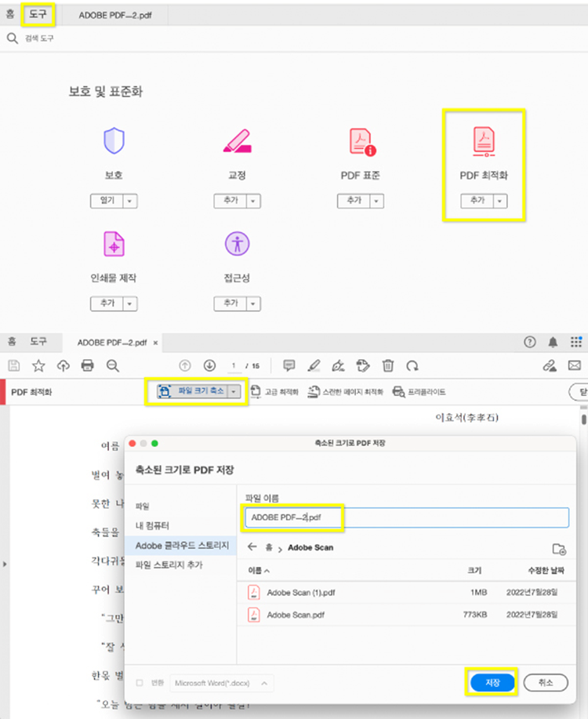Expand dropdown arrow beside 인쇄물 제작 추가
The width and height of the screenshot is (588, 719).
click(130, 303)
